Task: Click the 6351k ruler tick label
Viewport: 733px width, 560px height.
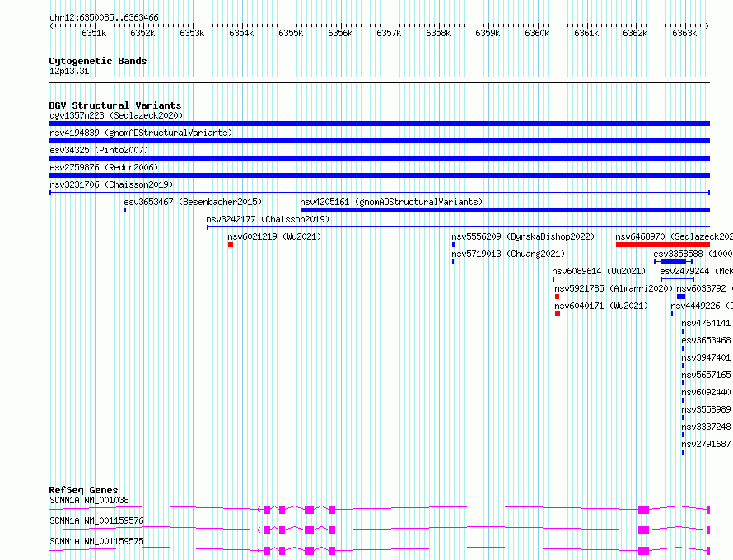Action: [94, 33]
